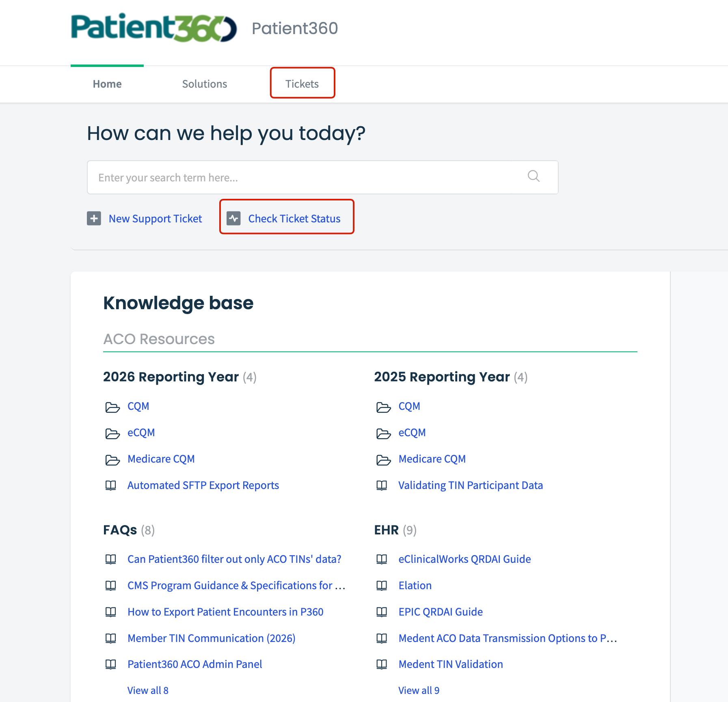The image size is (728, 702).
Task: Switch to the Solutions tab
Action: pos(205,84)
